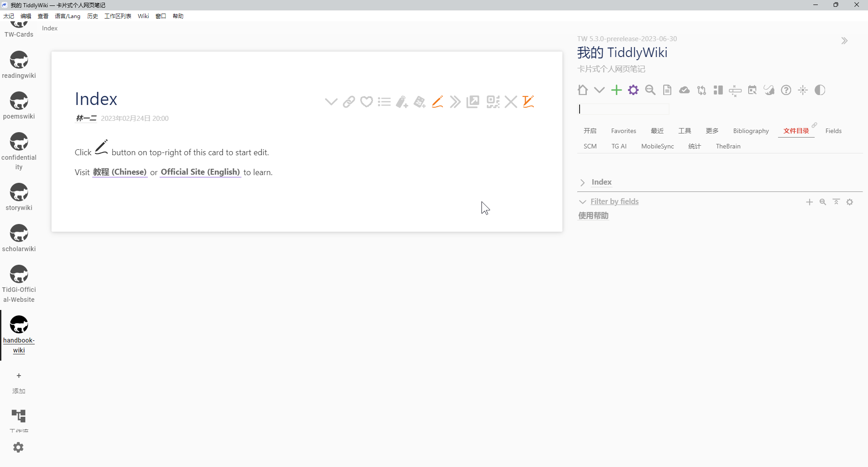The image size is (868, 467).
Task: Copy permalink of the Index tiddler
Action: (x=349, y=102)
